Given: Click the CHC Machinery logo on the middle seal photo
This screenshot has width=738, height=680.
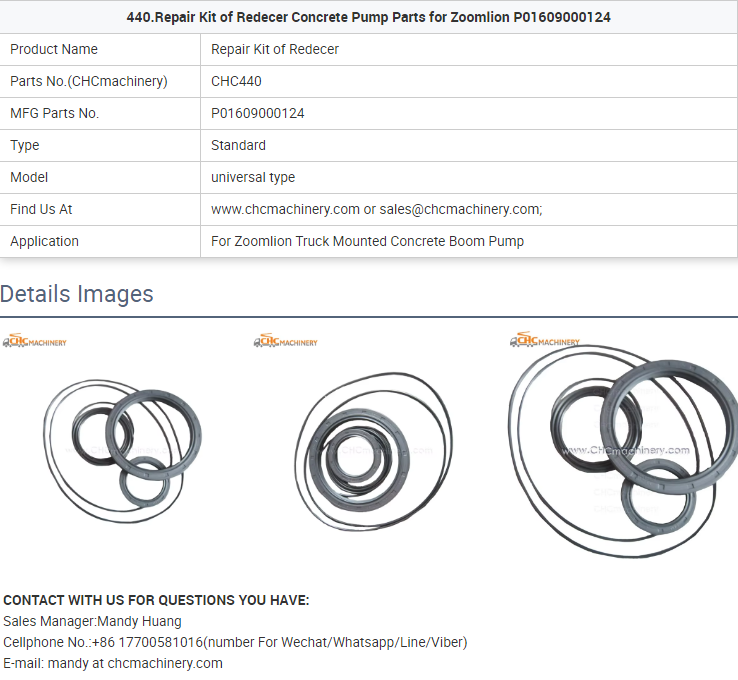Looking at the screenshot, I should pos(286,342).
